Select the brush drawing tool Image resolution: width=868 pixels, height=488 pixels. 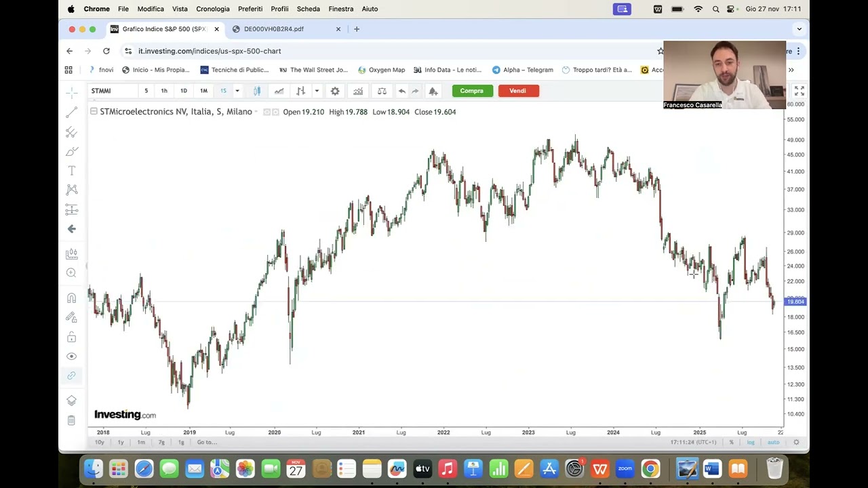tap(71, 151)
